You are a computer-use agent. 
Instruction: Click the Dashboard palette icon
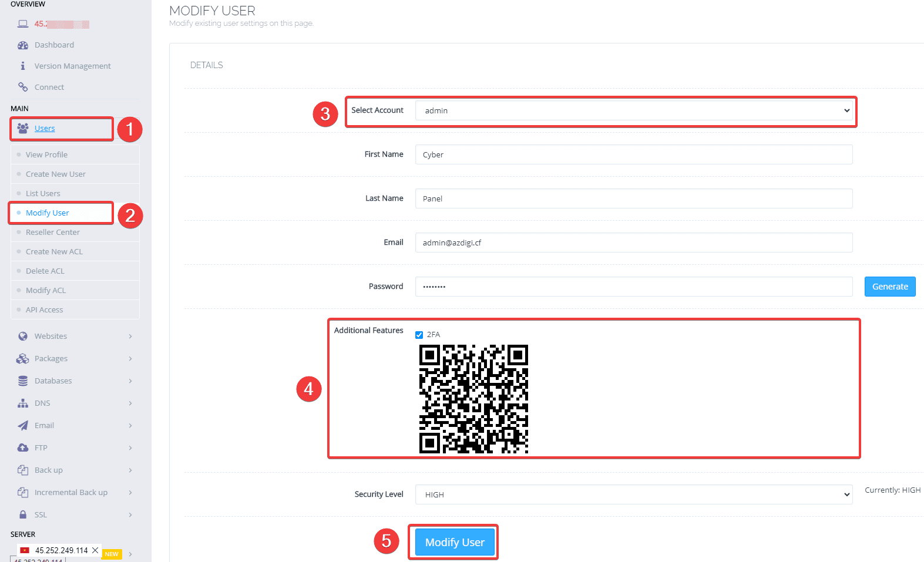coord(23,45)
